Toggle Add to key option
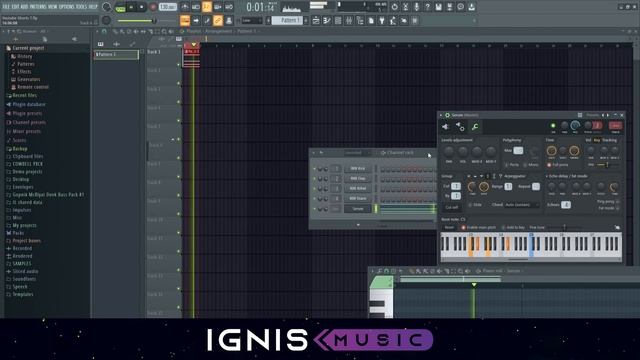The width and height of the screenshot is (640, 360). (x=513, y=227)
